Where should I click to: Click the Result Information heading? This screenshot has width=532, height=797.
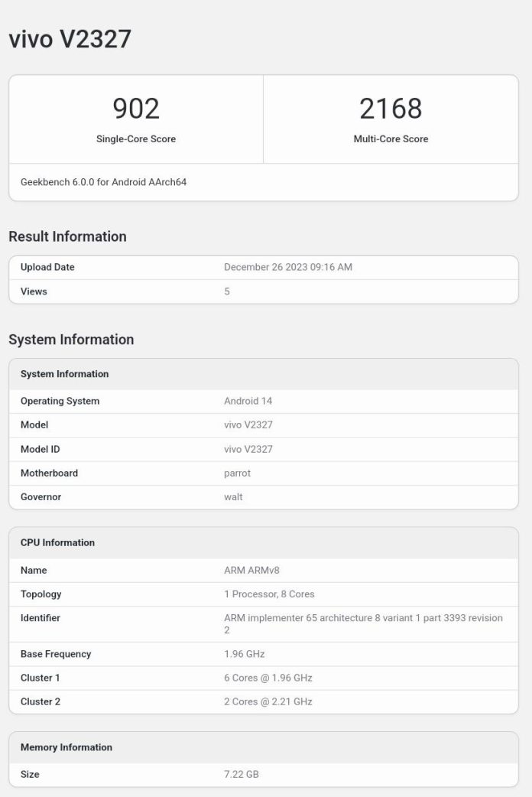coord(67,236)
